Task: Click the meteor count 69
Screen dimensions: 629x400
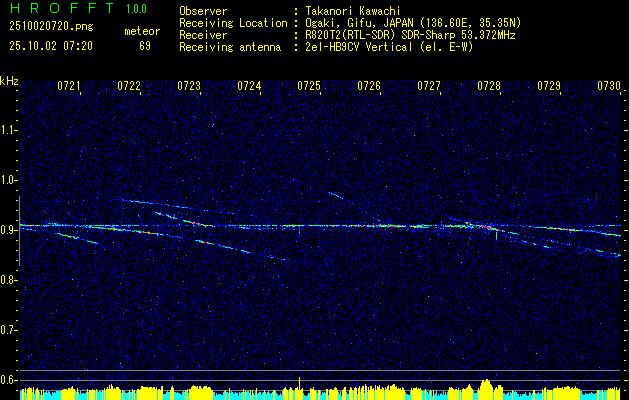Action: click(x=145, y=46)
